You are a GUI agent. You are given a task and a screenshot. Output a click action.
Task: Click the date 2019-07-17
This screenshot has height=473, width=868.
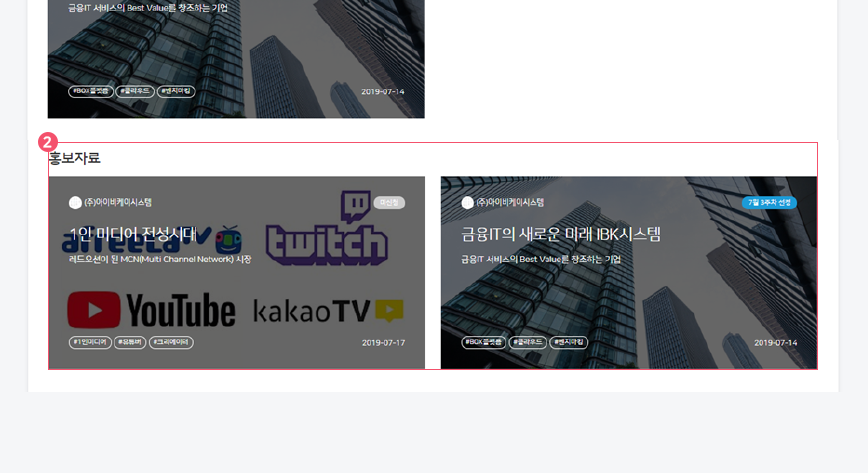383,343
